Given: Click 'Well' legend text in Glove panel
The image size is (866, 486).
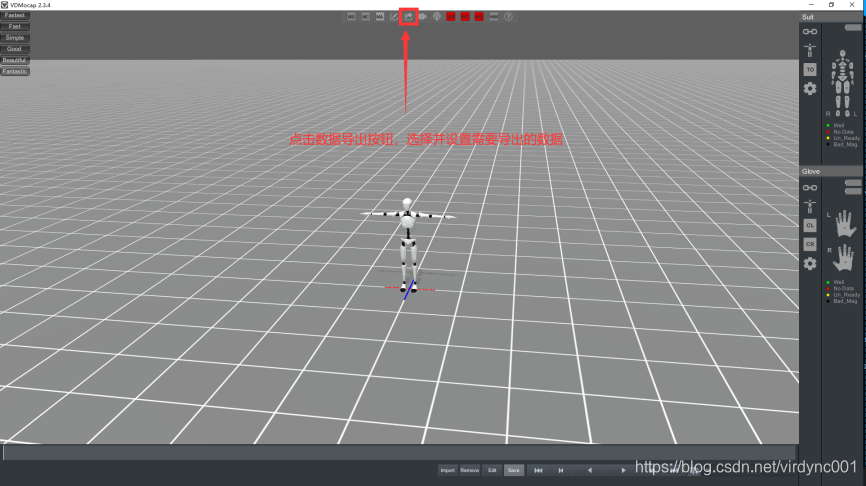Looking at the screenshot, I should (838, 282).
